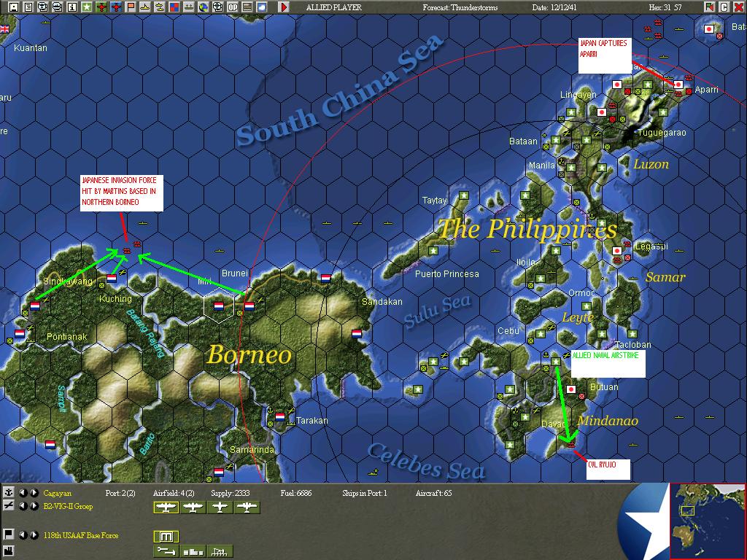This screenshot has width=747, height=560.
Task: Select the Dutch flag at Tarakan
Action: tap(280, 416)
